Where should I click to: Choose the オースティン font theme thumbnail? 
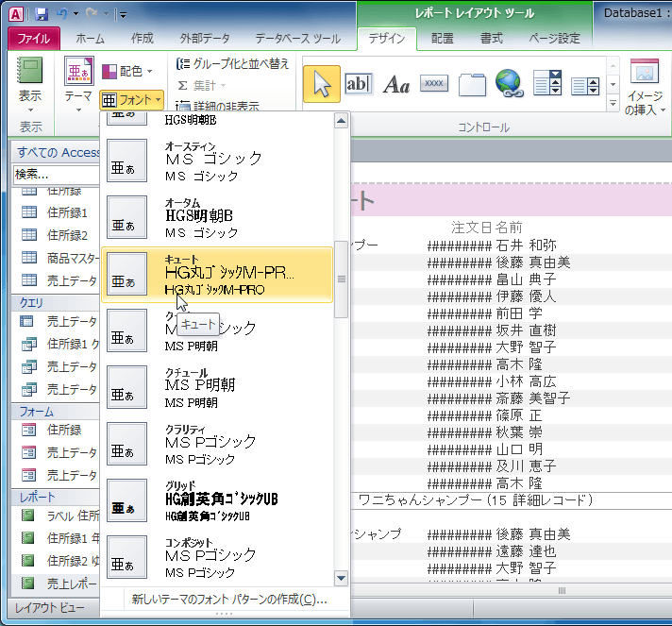pos(126,161)
